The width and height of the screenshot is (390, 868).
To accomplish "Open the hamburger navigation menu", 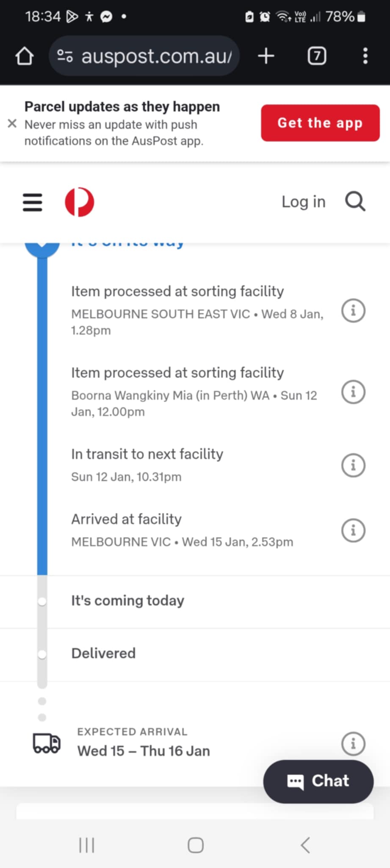I will click(x=32, y=202).
